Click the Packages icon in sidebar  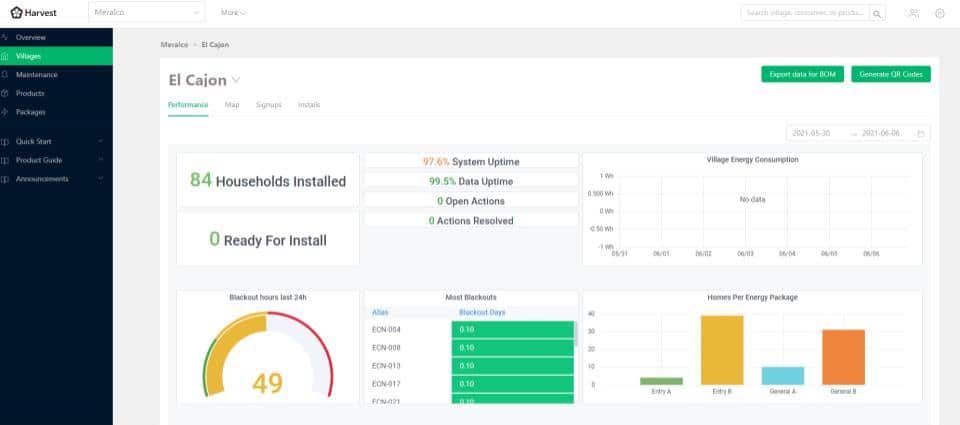(x=6, y=112)
